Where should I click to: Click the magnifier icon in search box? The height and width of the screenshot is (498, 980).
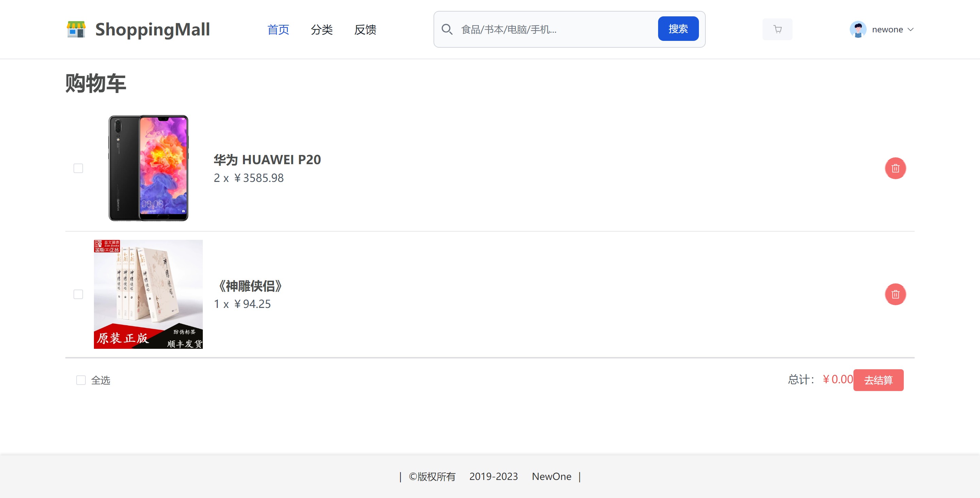[x=447, y=29]
